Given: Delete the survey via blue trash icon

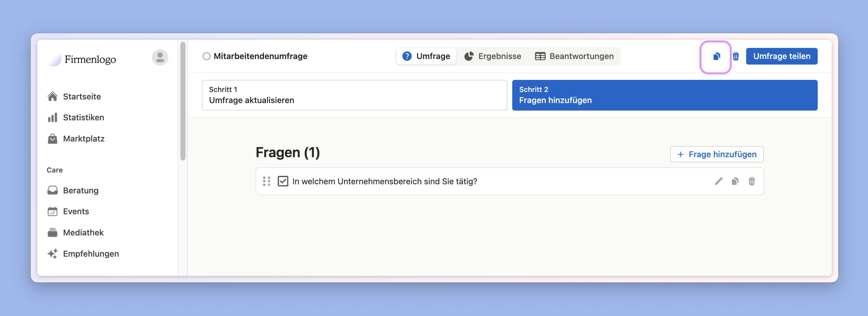Looking at the screenshot, I should (736, 56).
